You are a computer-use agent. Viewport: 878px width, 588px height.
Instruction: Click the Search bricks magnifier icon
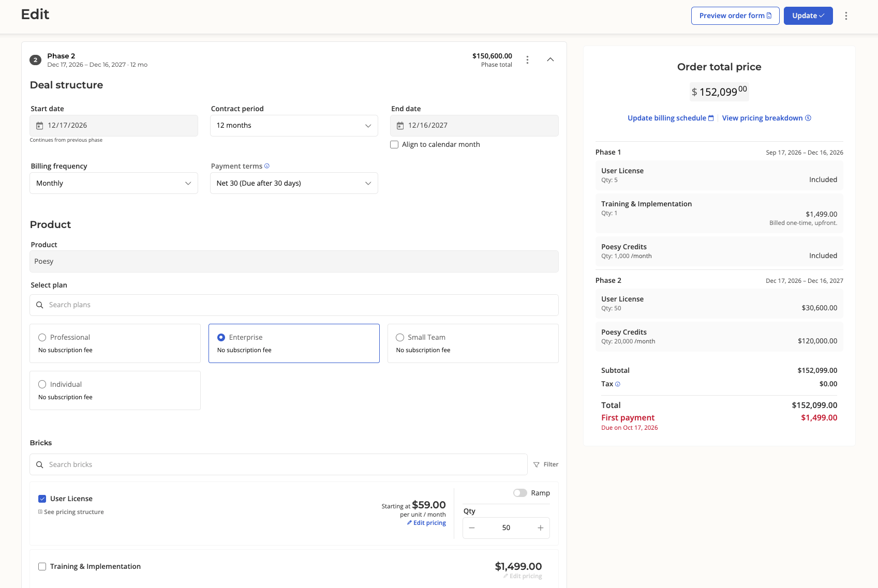coord(40,465)
